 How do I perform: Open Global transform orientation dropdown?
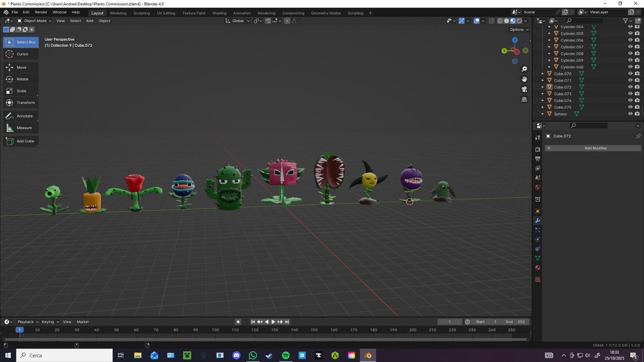238,21
